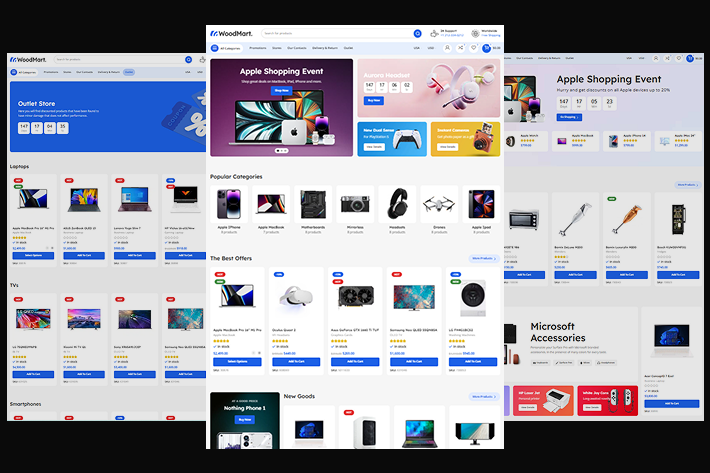Add Oculus Quest 2 to cart
Viewport: 710px width, 473px height.
click(x=295, y=361)
